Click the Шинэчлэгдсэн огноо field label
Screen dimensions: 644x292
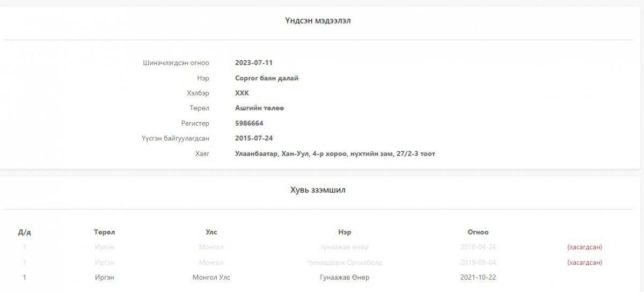point(176,63)
